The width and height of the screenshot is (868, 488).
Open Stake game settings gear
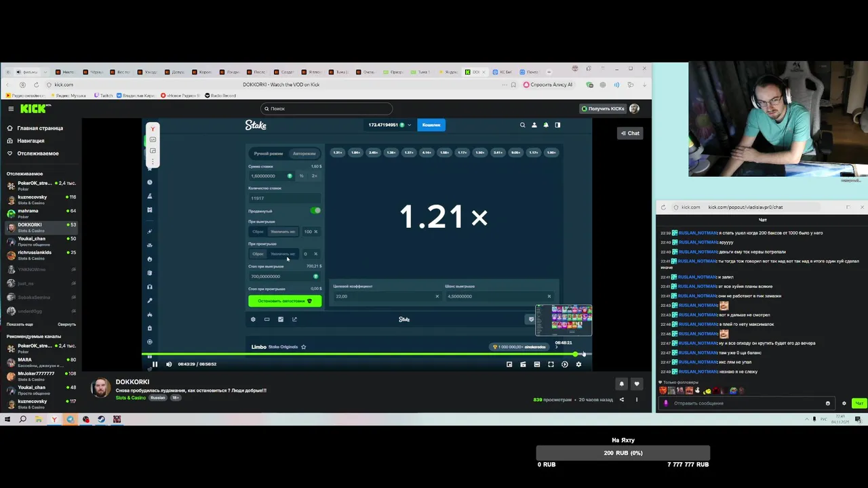point(253,319)
